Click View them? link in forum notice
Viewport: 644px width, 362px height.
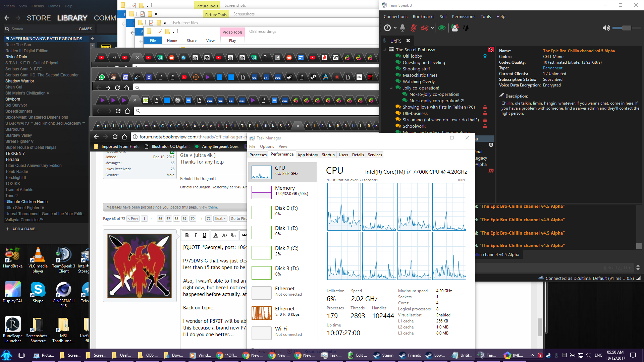[209, 207]
